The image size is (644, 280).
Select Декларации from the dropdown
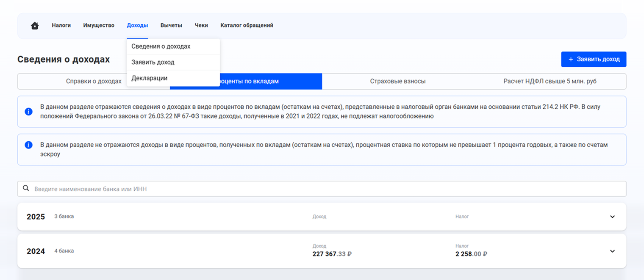coord(149,78)
